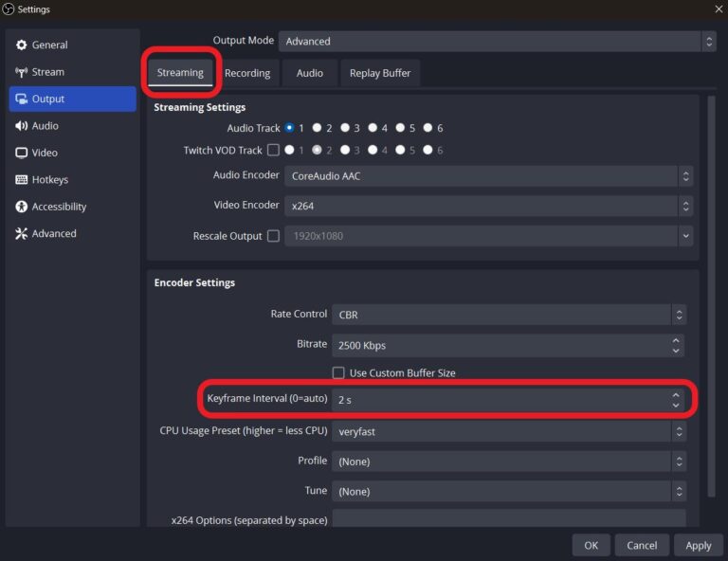Open Stream settings via antenna icon
The height and width of the screenshot is (561, 728).
(22, 72)
